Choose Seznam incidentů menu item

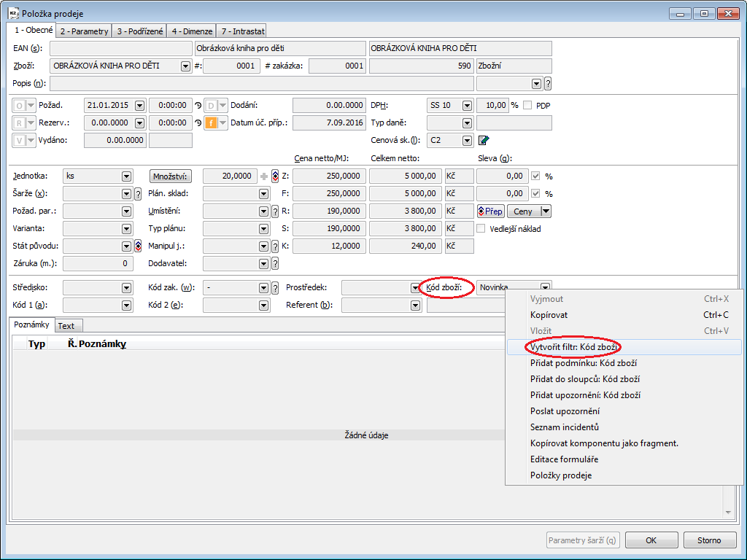624,427
